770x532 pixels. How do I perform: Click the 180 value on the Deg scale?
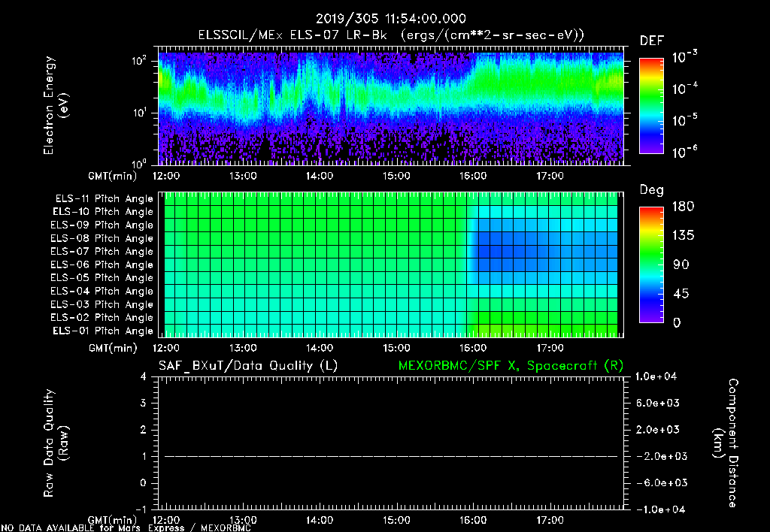coord(683,206)
